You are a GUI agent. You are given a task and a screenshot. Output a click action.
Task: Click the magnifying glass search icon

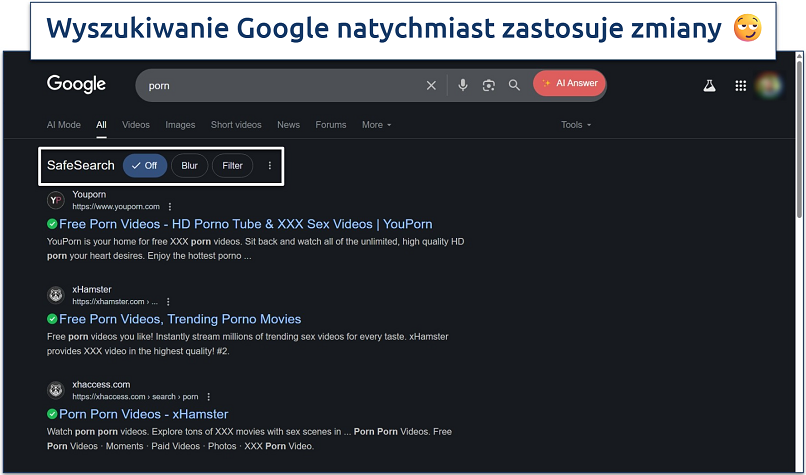[x=514, y=86]
